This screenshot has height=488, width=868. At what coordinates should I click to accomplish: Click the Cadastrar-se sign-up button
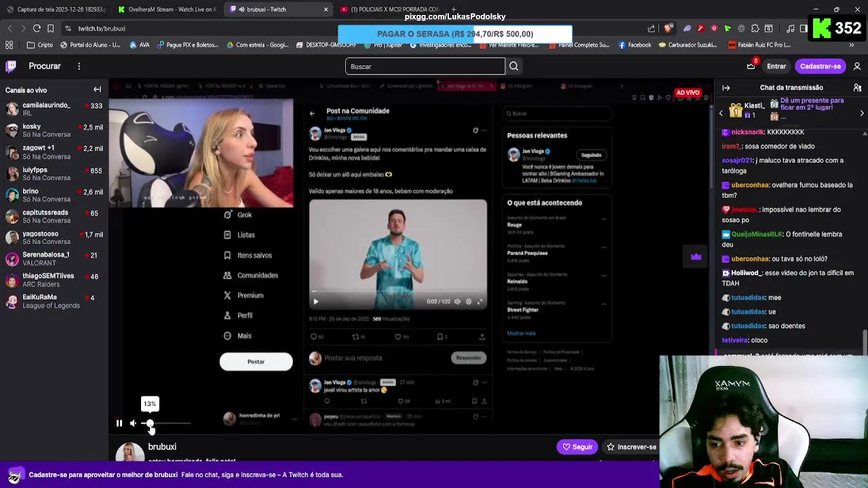coord(820,66)
